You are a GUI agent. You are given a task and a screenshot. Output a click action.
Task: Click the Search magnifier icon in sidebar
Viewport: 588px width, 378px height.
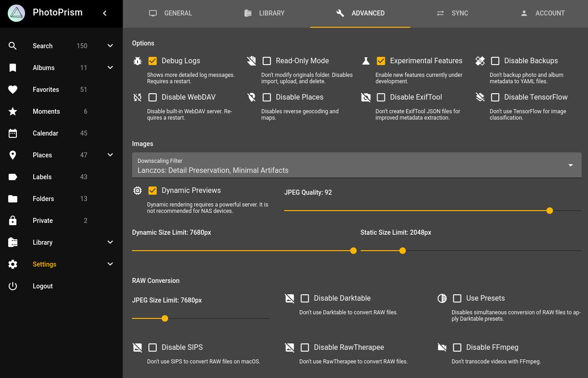click(x=13, y=46)
